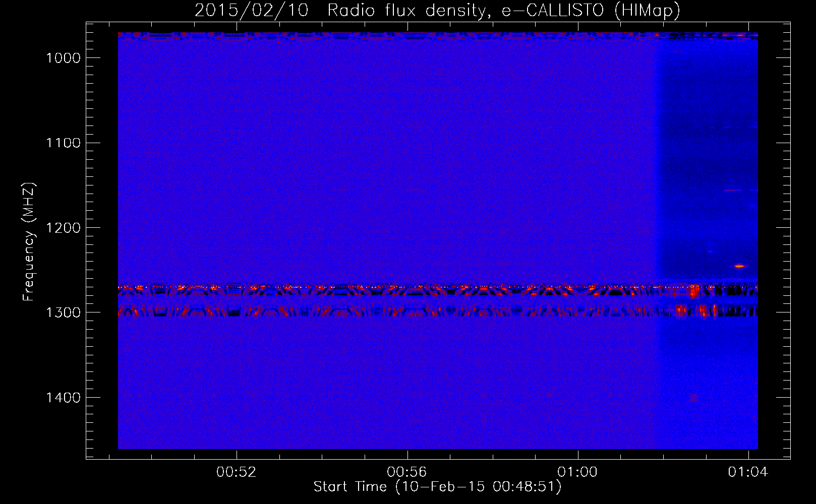Screen dimensions: 816x504
Task: Click the 01:04 time tick label
Action: coord(748,472)
